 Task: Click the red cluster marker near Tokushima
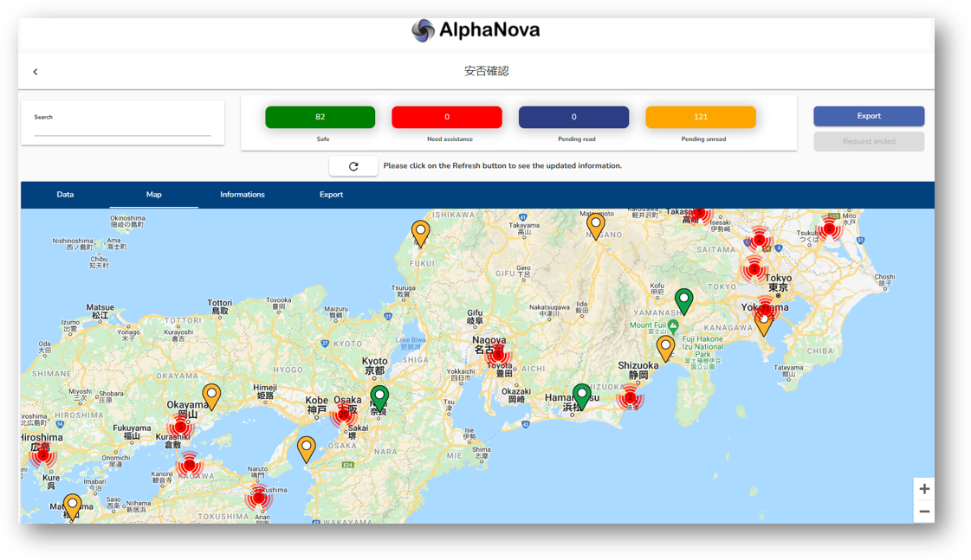(259, 498)
